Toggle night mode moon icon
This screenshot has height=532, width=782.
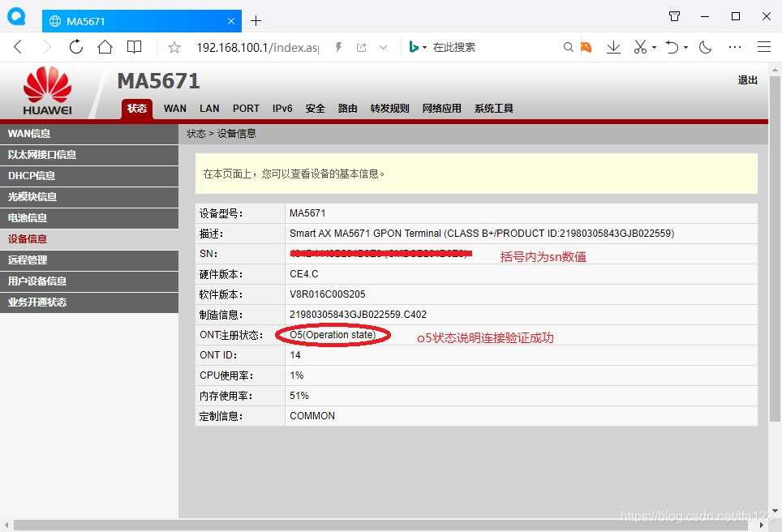(705, 47)
